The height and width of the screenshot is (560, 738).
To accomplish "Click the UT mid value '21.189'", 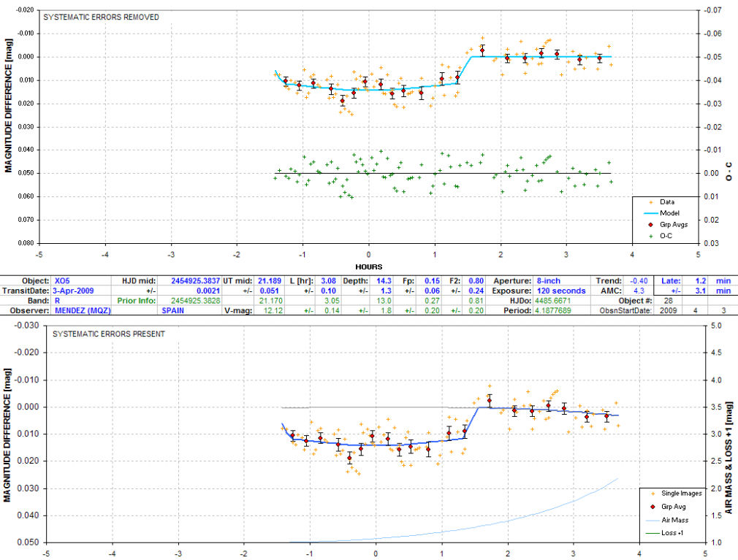I will [x=270, y=280].
